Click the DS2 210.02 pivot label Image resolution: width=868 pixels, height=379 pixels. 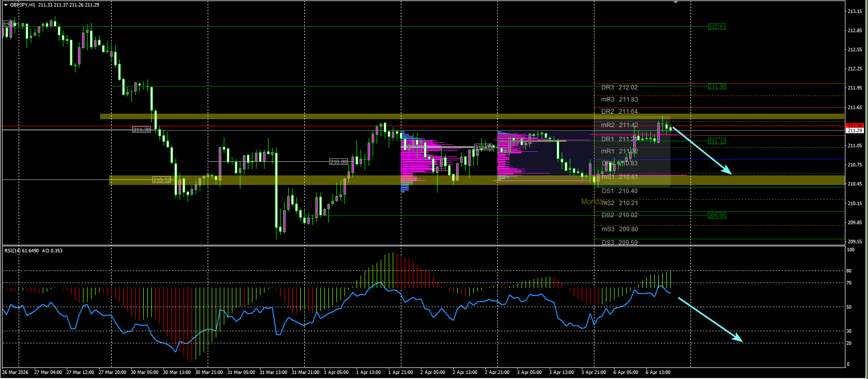click(x=620, y=215)
